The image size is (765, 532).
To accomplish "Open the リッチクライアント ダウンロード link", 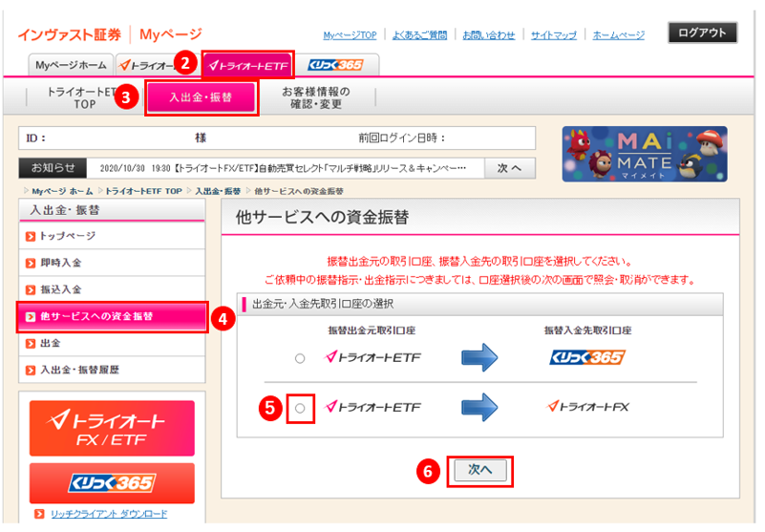I will [x=109, y=514].
